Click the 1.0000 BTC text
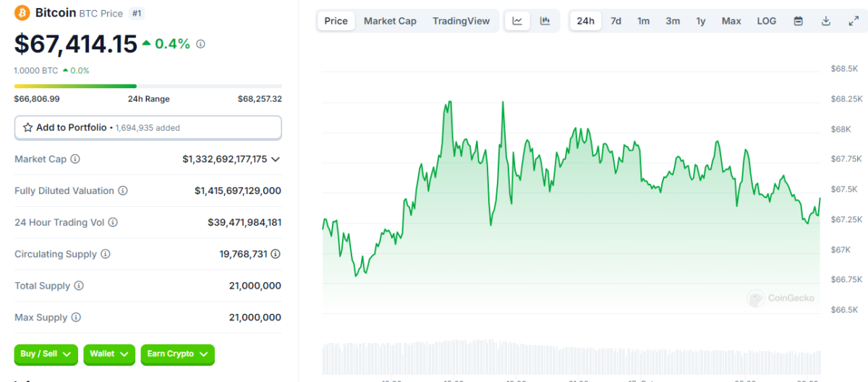Image resolution: width=868 pixels, height=382 pixels. point(35,70)
